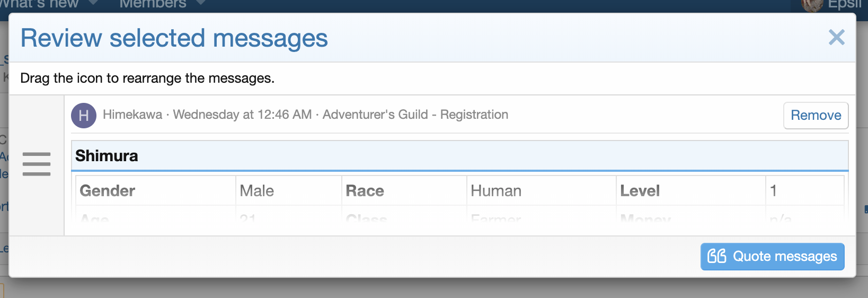Click the user avatar in the top bar

(811, 5)
